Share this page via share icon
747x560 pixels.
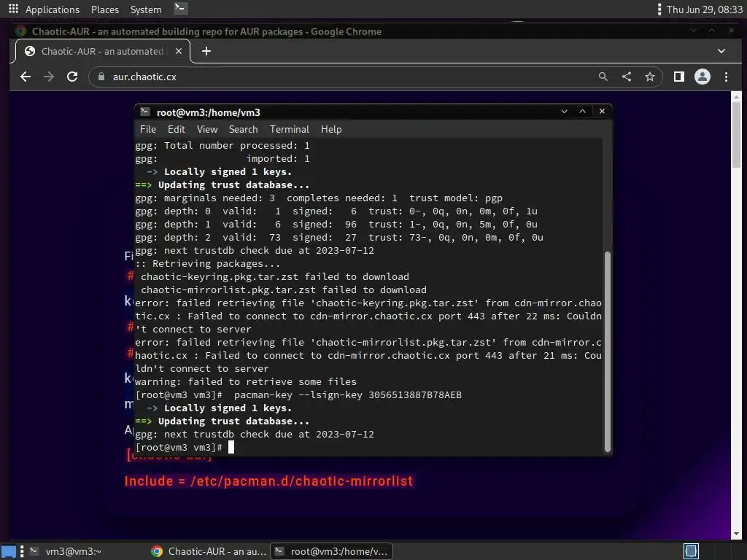tap(627, 77)
